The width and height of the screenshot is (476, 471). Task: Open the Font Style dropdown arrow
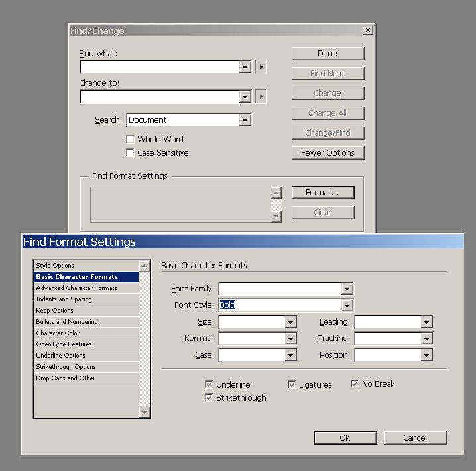[x=347, y=305]
